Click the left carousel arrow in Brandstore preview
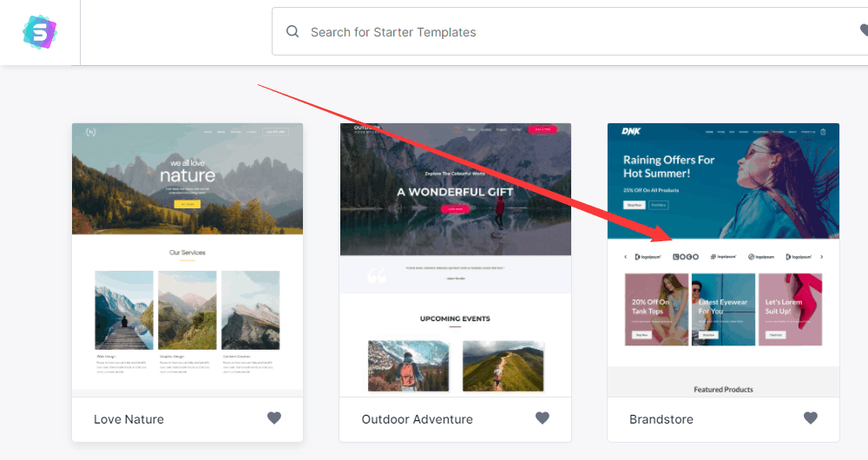The height and width of the screenshot is (460, 868). coord(625,257)
